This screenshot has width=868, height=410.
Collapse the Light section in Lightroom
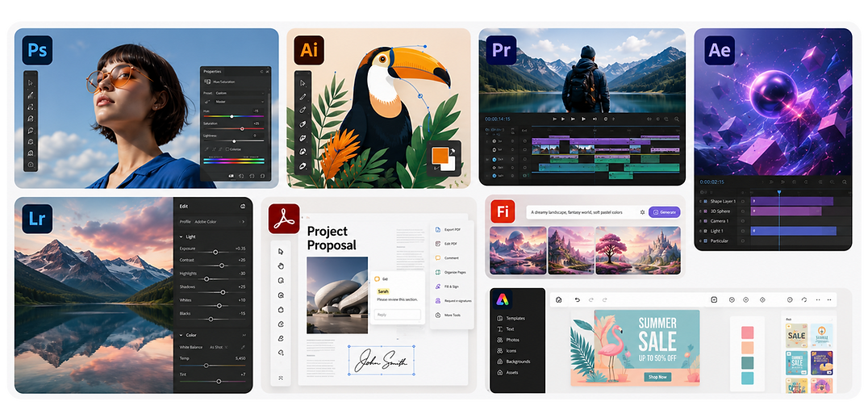point(181,236)
